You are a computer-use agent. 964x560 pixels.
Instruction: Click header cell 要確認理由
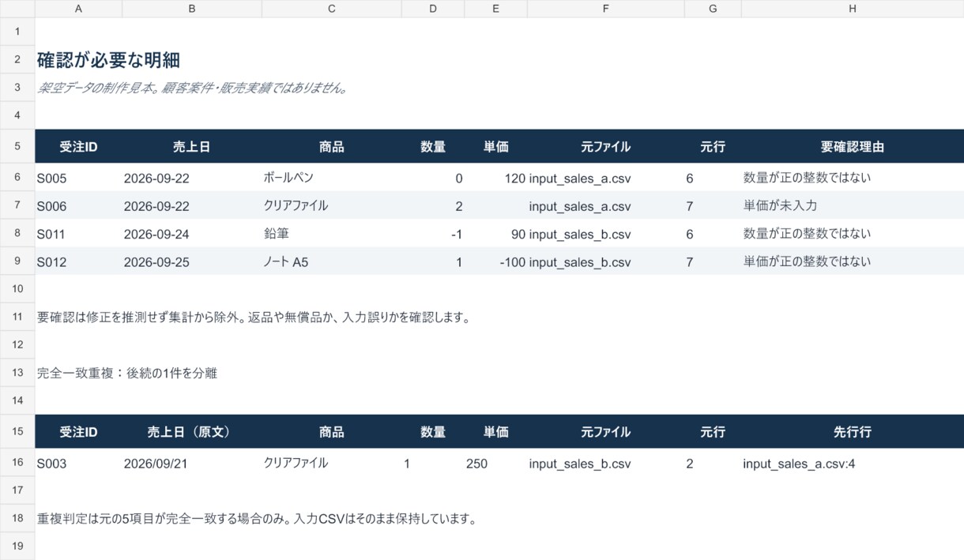pyautogui.click(x=853, y=146)
